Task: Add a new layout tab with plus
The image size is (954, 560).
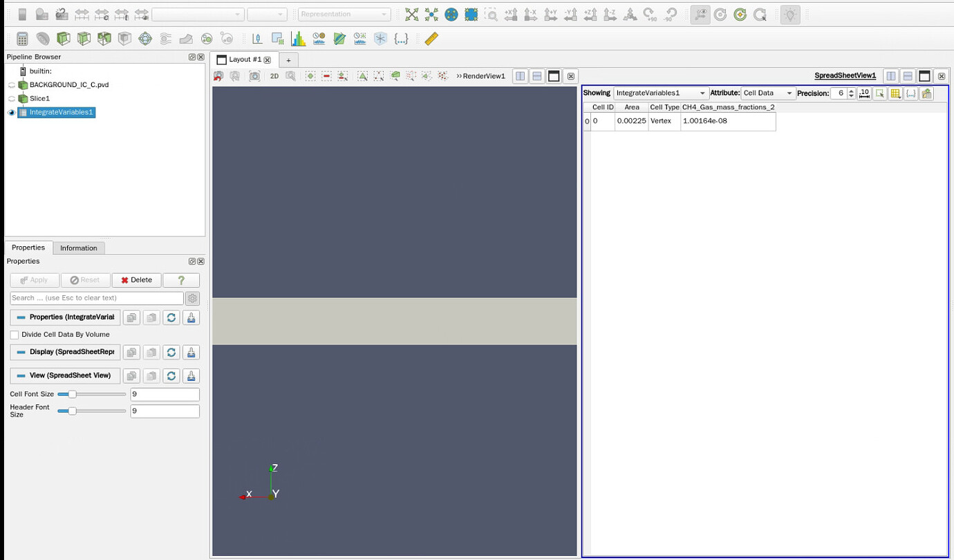Action: tap(288, 60)
